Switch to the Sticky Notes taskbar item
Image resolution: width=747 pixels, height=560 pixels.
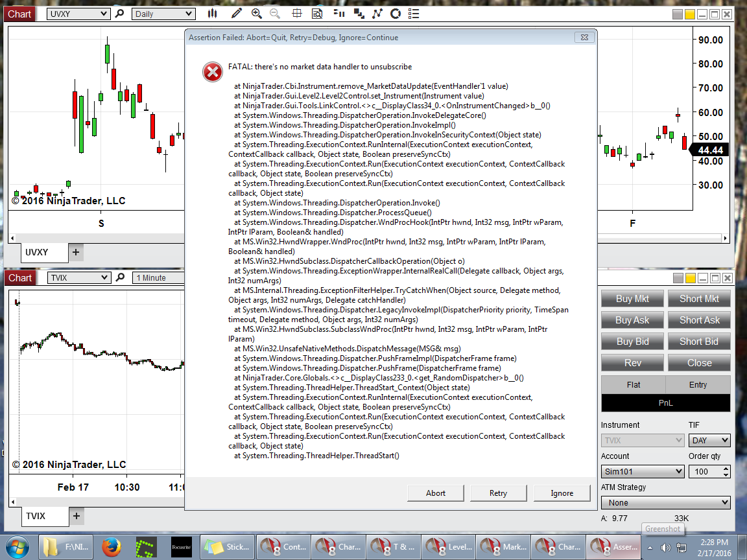[227, 547]
